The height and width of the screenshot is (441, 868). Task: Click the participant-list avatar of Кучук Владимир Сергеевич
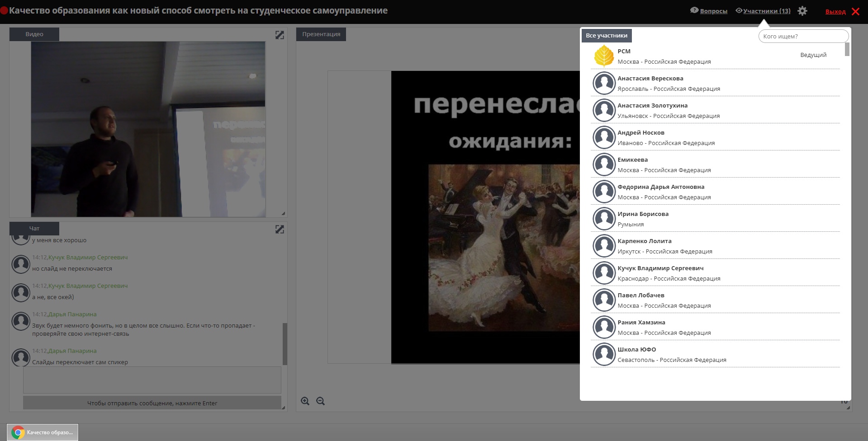(x=604, y=273)
